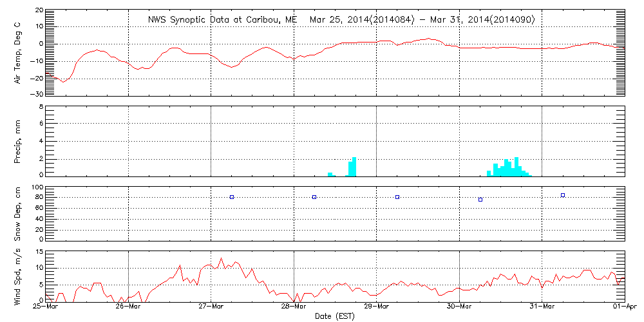The width and height of the screenshot is (644, 322).
Task: Click the wind speed peak just after 27-Mar
Action: point(222,259)
